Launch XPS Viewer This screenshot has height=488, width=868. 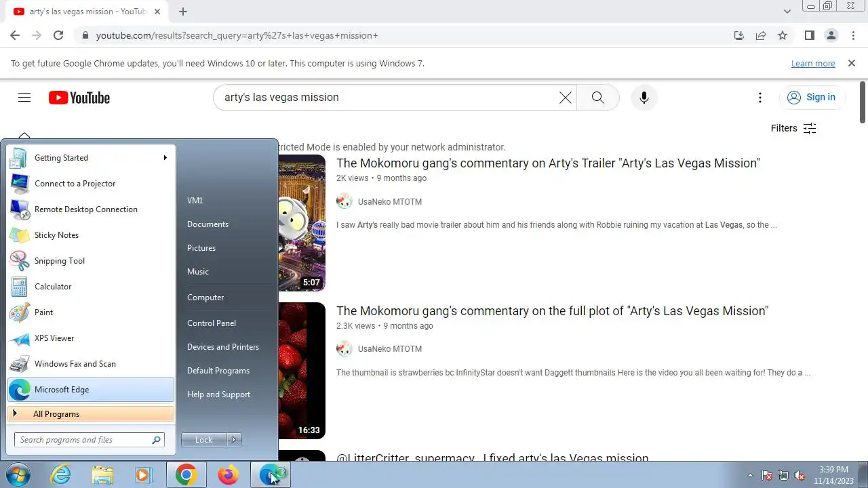(x=91, y=338)
